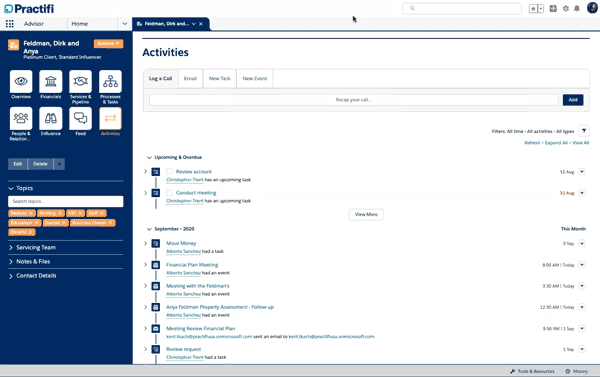Open the Conduct meeting row action menu
Image resolution: width=600 pixels, height=377 pixels.
click(582, 193)
